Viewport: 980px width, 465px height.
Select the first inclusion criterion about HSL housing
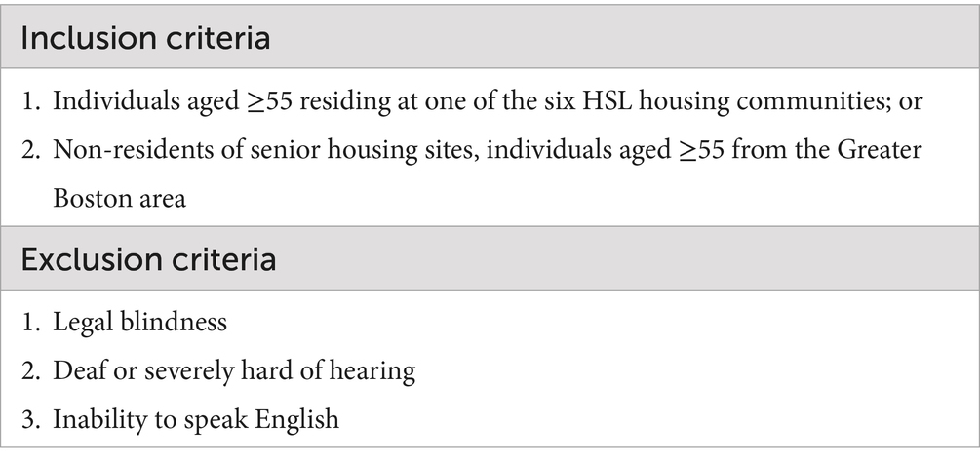pos(472,101)
